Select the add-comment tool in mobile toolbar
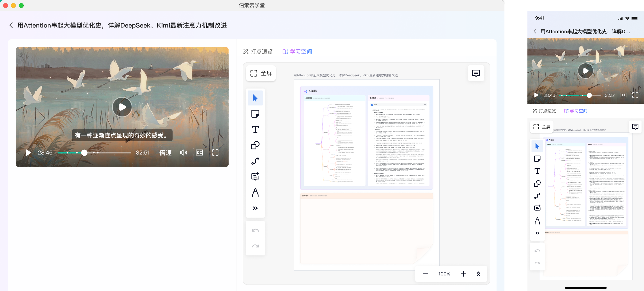The image size is (644, 291). [x=537, y=208]
